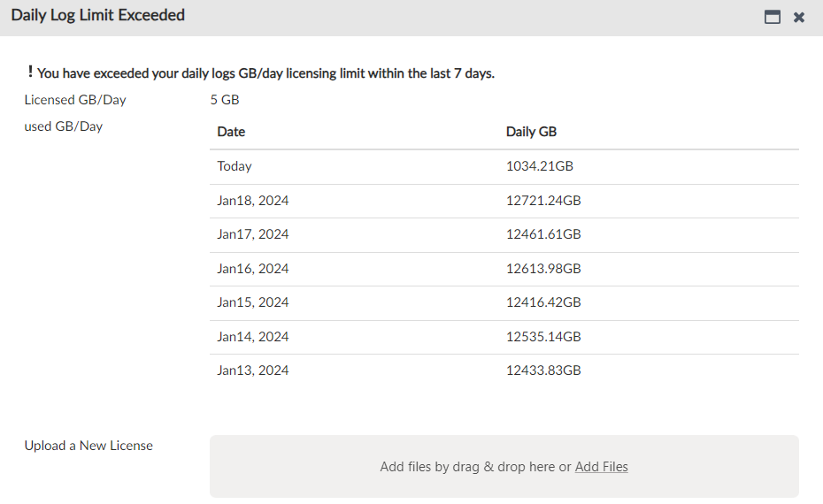Click the exclamation warning icon
Viewport: 823px width, 504px height.
[30, 73]
